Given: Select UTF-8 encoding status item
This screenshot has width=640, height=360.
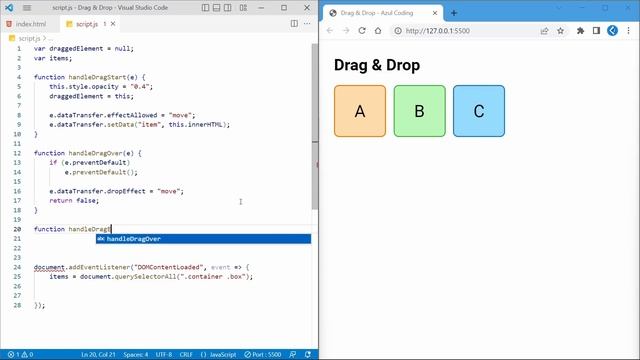Looking at the screenshot, I should tap(164, 355).
